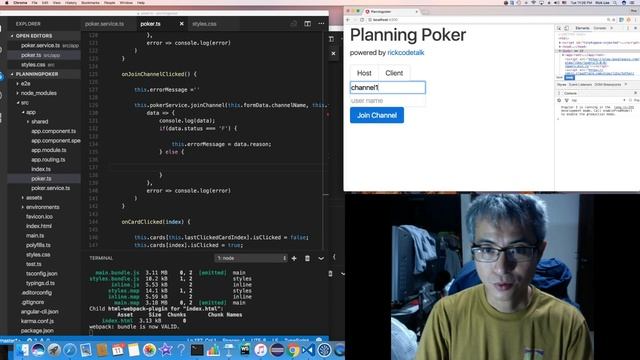Click channel name input field

pos(388,87)
